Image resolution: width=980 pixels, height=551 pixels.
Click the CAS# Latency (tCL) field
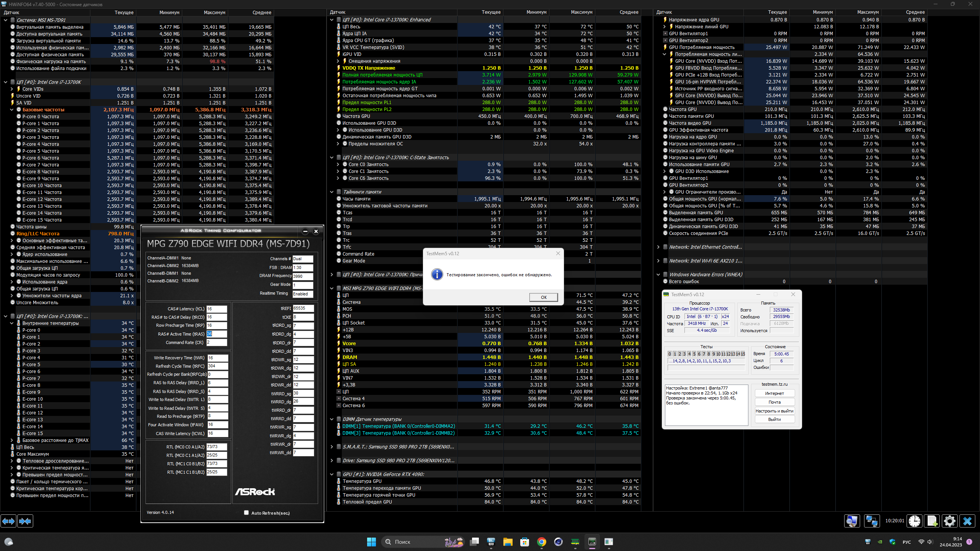coord(216,309)
